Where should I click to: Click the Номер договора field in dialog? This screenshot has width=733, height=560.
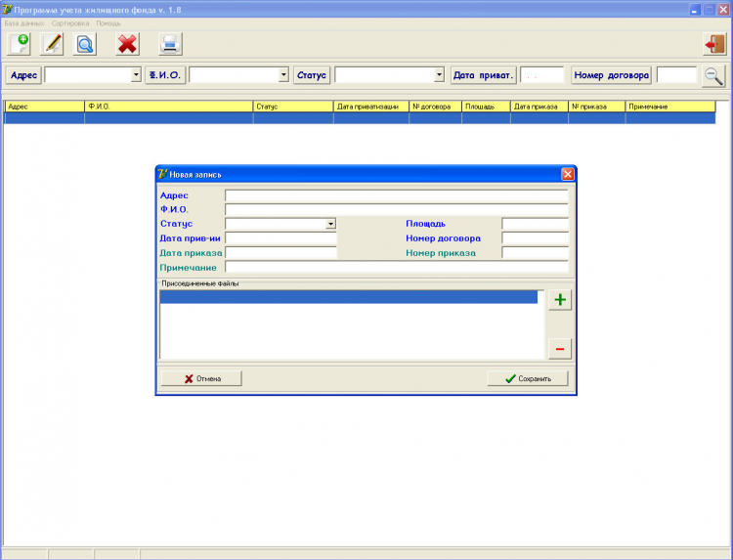[x=535, y=238]
